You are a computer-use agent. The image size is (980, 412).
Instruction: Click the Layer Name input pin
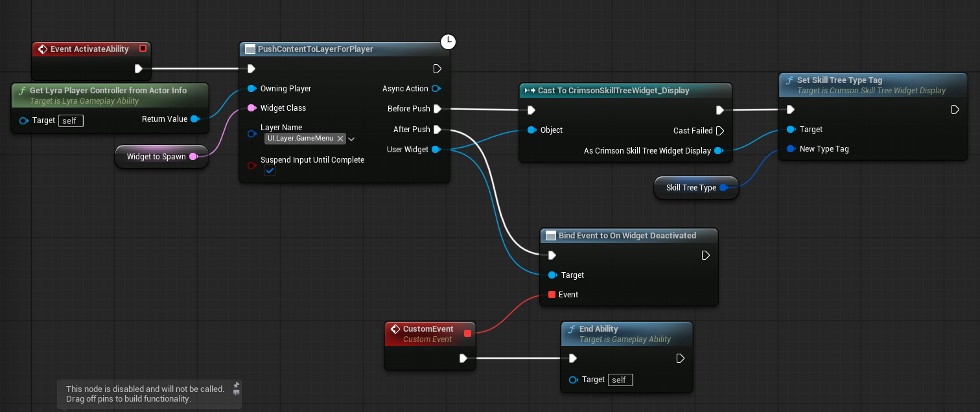[x=251, y=133]
